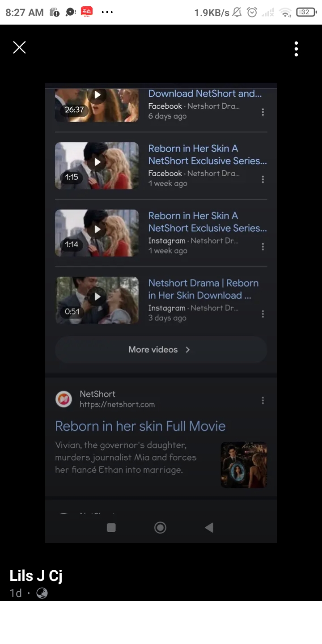Viewport: 322px width, 644px height.
Task: Tap the battery indicator showing 32
Action: point(305,12)
